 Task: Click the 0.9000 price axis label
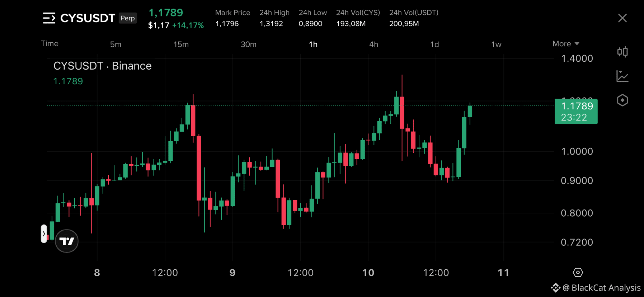click(x=577, y=181)
